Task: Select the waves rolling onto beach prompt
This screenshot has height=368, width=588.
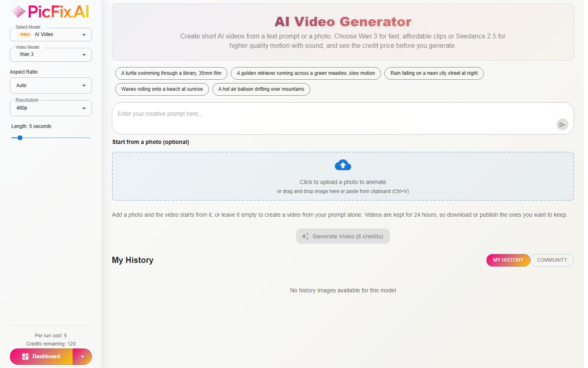Action: (x=162, y=89)
